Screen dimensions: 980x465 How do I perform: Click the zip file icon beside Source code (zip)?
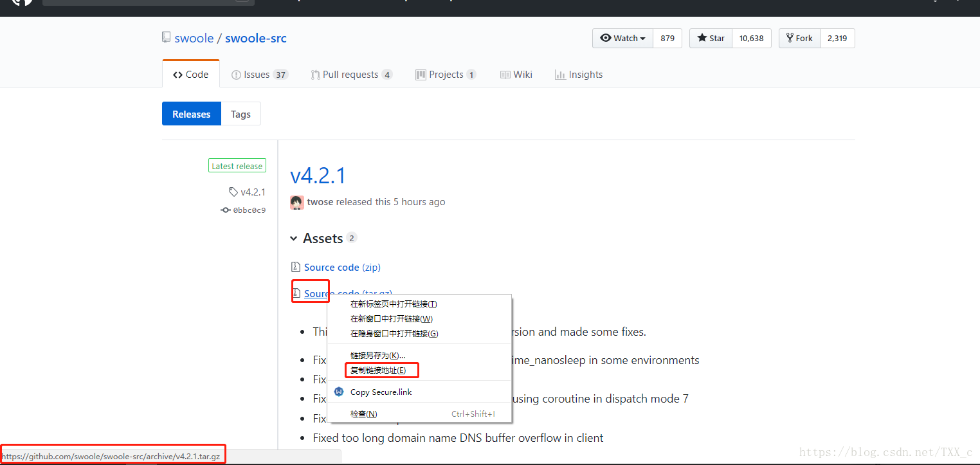(x=296, y=267)
